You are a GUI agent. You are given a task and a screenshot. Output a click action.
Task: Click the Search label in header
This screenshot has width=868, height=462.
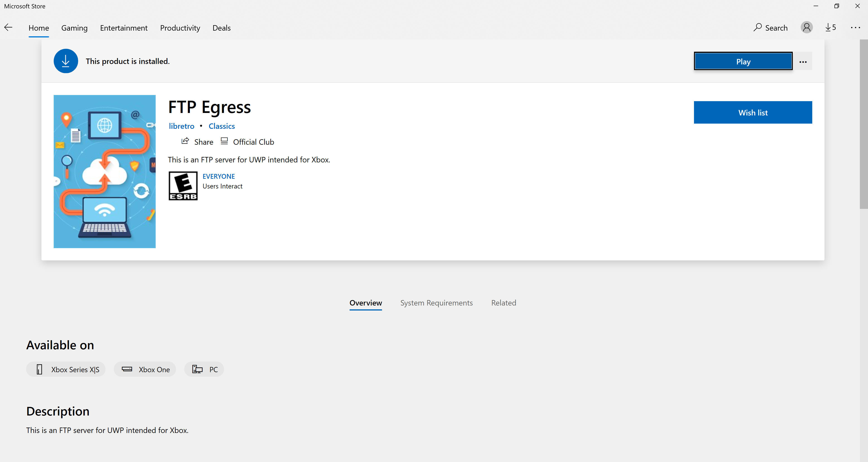click(x=776, y=28)
